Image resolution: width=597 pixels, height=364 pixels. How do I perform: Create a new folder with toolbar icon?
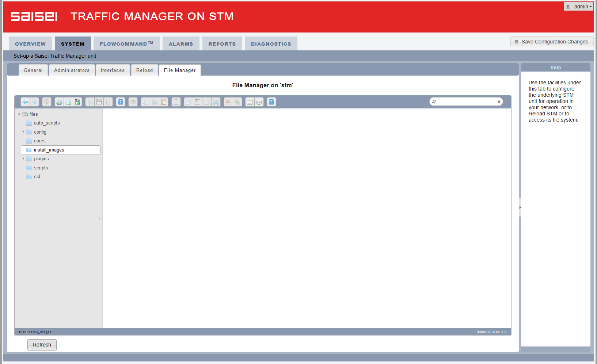pyautogui.click(x=59, y=102)
